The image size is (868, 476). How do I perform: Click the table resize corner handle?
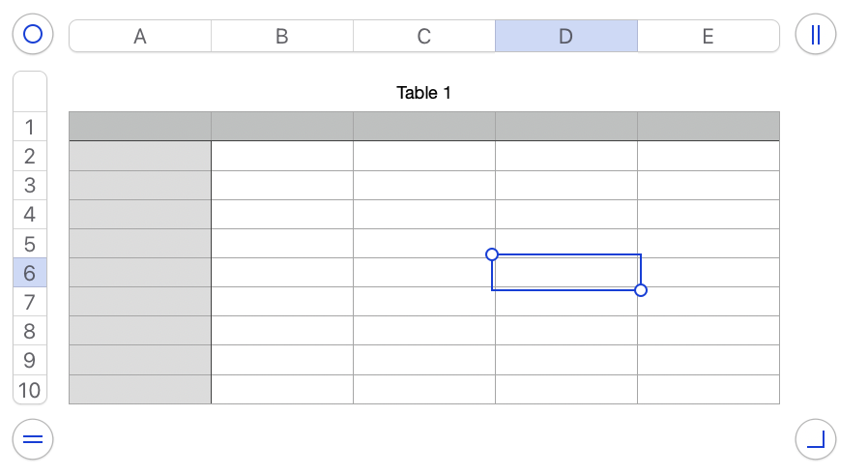pyautogui.click(x=815, y=439)
